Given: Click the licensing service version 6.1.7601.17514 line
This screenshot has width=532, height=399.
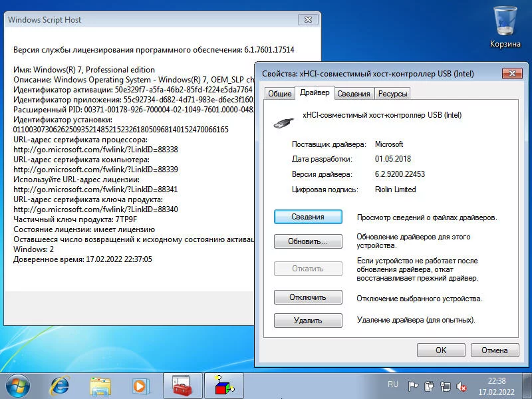Looking at the screenshot, I should (154, 49).
